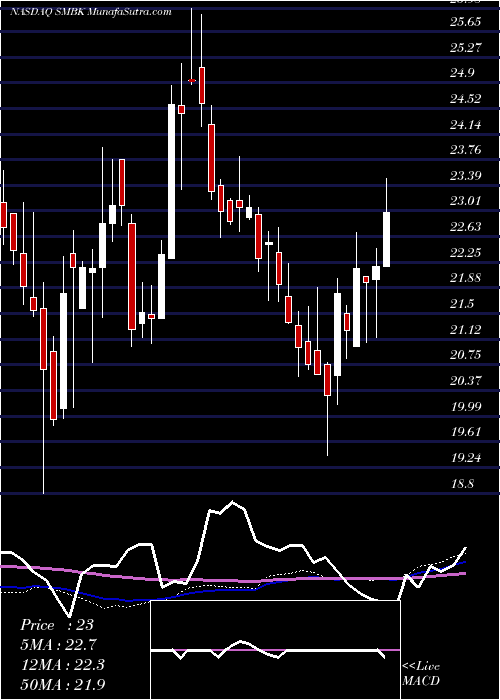Screen dimensions: 500x700
Task: Select the 21.5 price axis label
Action: pos(462,304)
